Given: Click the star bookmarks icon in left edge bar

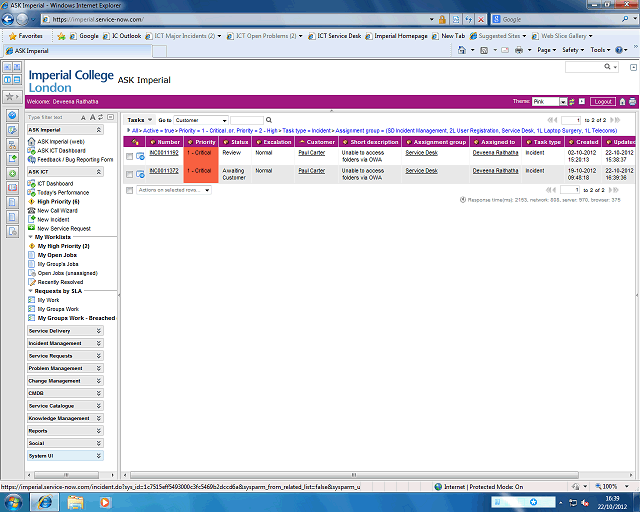Looking at the screenshot, I should 10,96.
